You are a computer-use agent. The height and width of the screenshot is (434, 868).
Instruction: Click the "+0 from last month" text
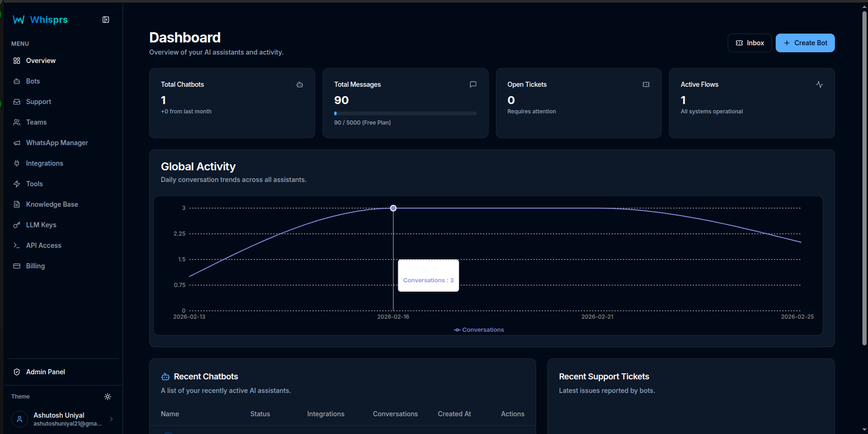186,112
